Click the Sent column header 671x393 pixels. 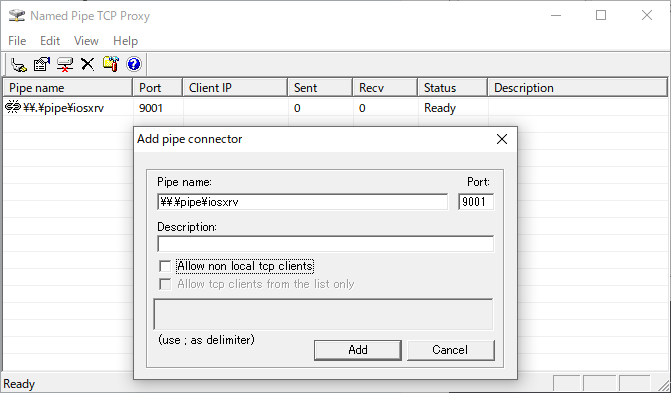click(x=320, y=88)
